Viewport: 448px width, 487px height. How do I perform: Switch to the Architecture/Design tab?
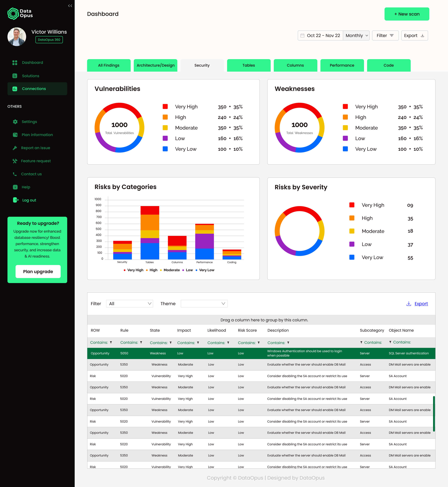[x=156, y=65]
